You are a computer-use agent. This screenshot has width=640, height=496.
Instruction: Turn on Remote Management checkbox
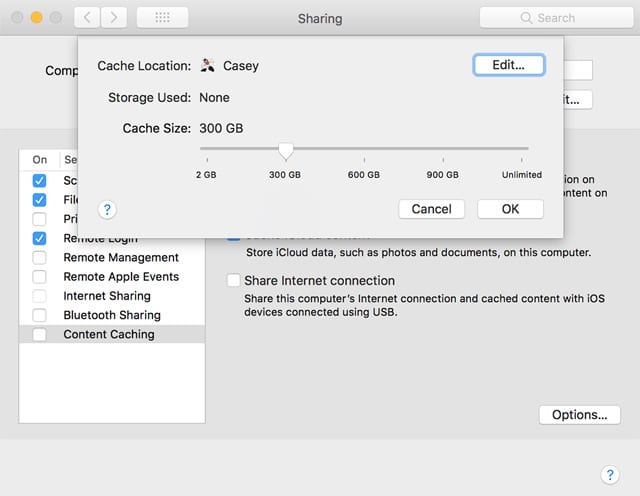click(39, 258)
